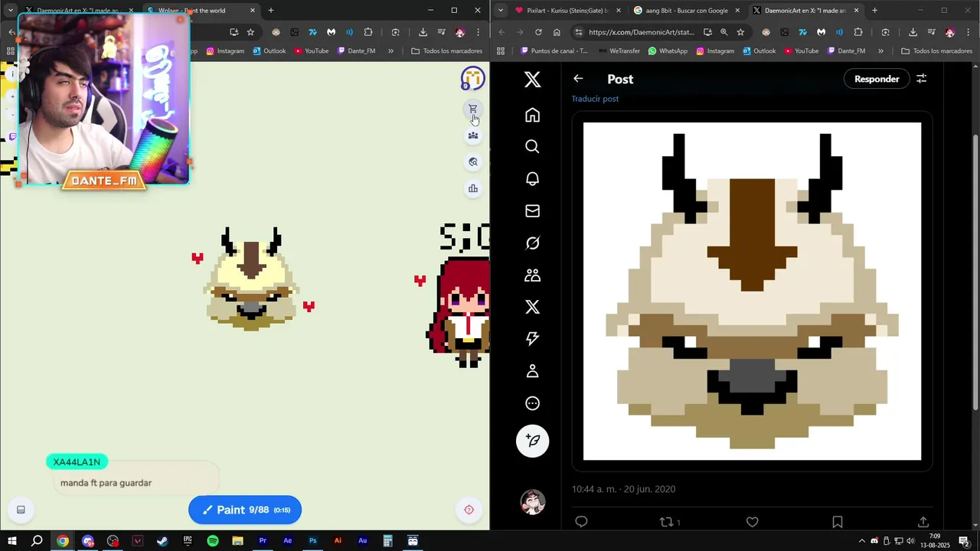Open the lightning bolt icon in X sidebar

532,339
